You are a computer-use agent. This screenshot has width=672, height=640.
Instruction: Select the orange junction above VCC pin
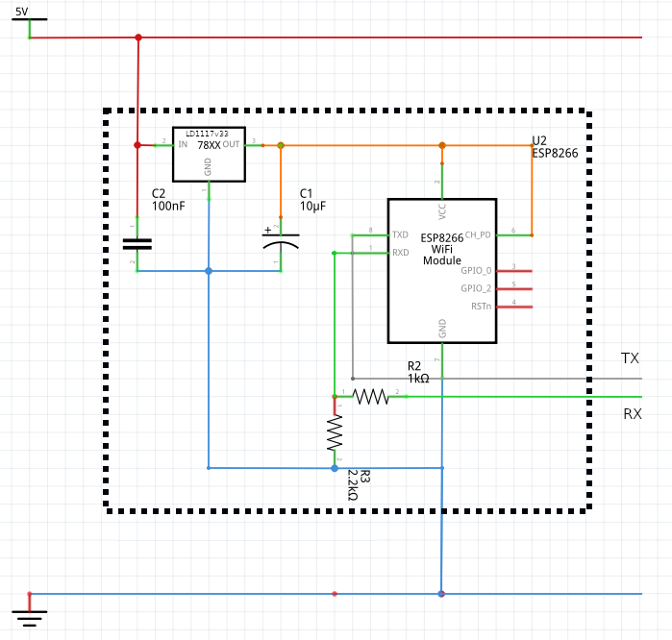click(442, 146)
